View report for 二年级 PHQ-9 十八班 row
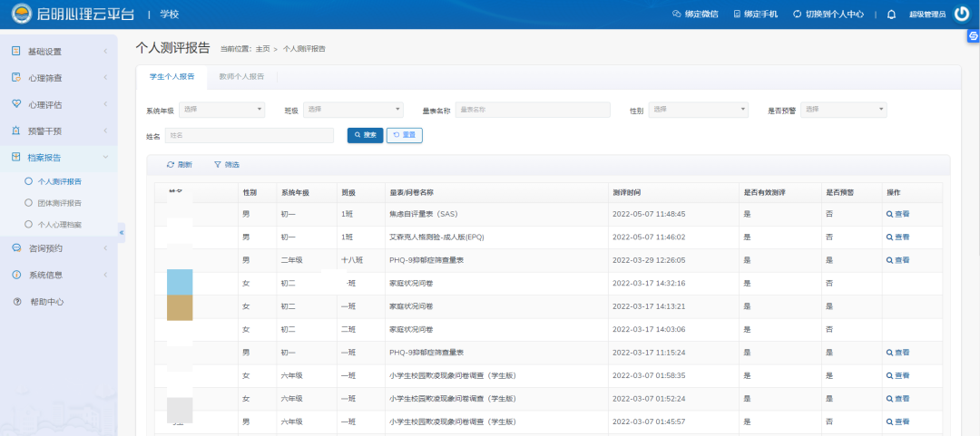980x436 pixels. [x=897, y=260]
